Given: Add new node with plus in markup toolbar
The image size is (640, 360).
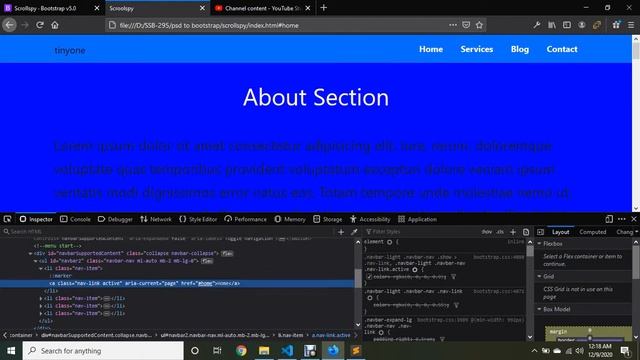Looking at the screenshot, I should point(341,232).
